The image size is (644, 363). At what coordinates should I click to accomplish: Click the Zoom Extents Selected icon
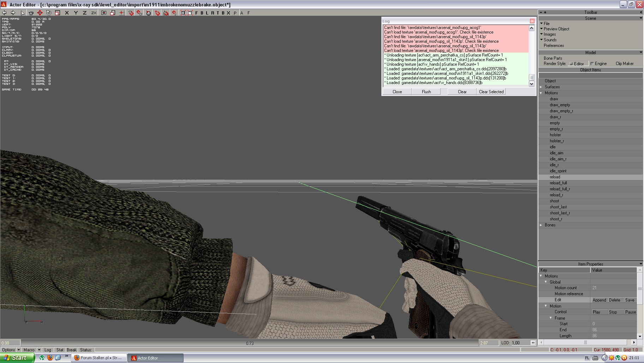point(190,13)
